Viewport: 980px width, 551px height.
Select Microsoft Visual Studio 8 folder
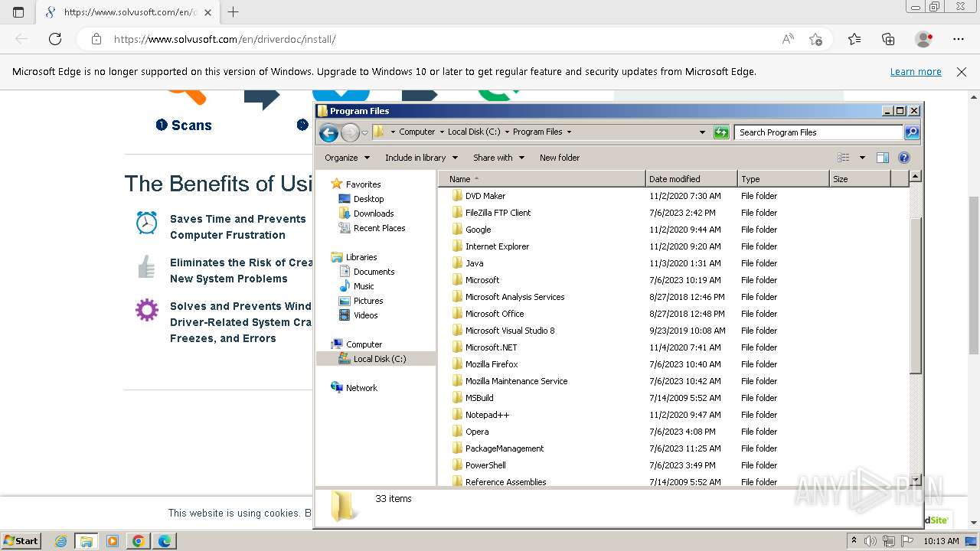[510, 331]
